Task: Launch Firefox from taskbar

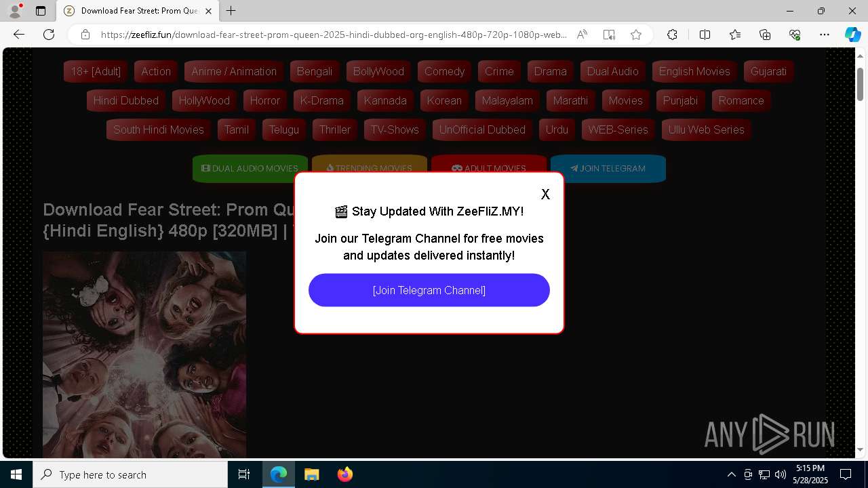Action: click(344, 474)
